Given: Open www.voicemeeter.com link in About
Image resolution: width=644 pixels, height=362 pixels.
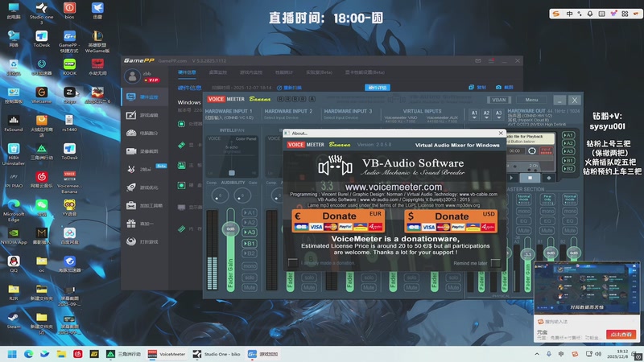Looking at the screenshot, I should [x=394, y=187].
